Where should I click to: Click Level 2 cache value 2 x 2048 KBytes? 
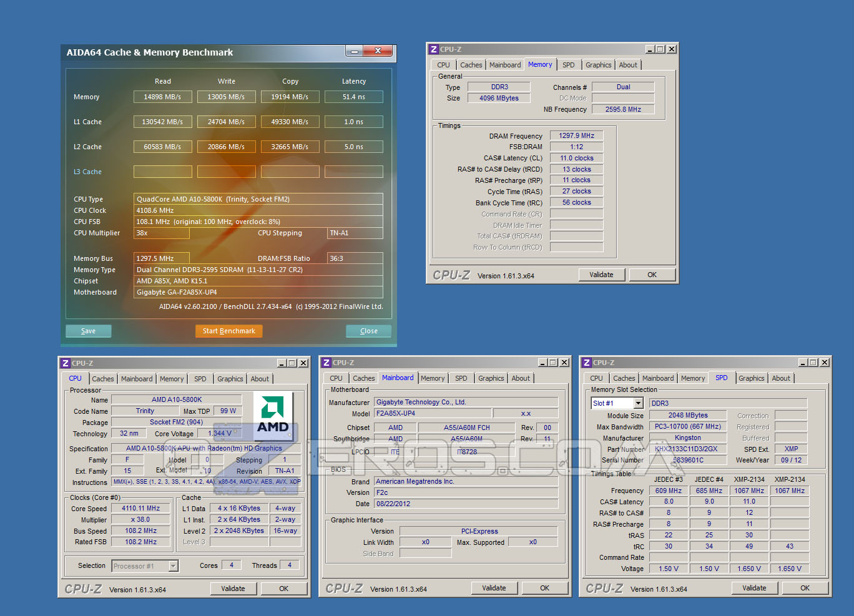pyautogui.click(x=239, y=530)
